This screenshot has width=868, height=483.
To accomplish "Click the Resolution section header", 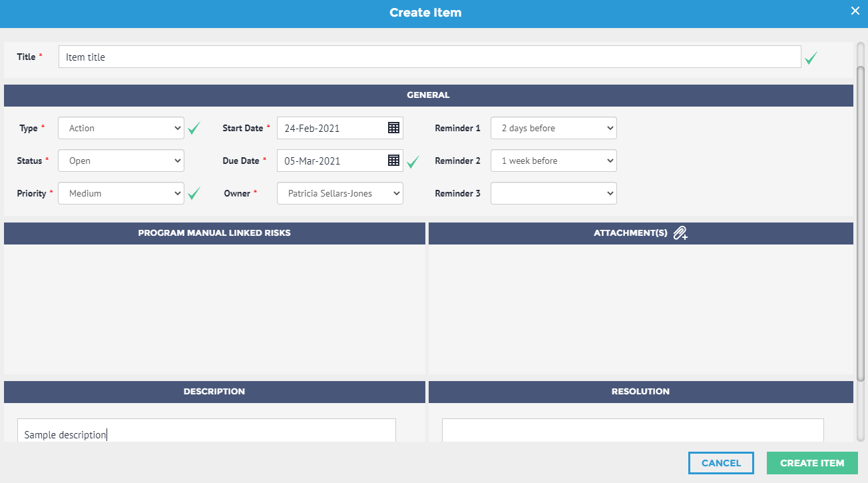I will click(641, 392).
